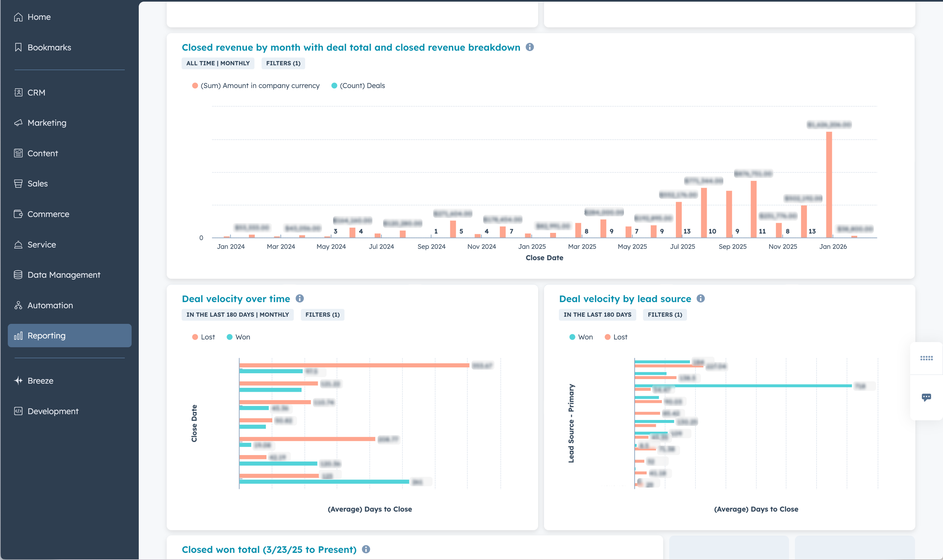Click the chat bubble icon at right edge
The height and width of the screenshot is (560, 943).
[926, 397]
